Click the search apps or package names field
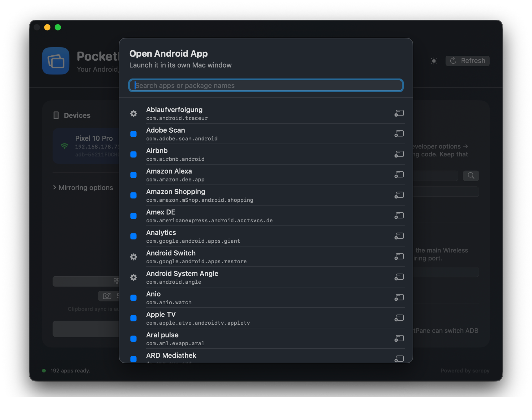 point(266,85)
